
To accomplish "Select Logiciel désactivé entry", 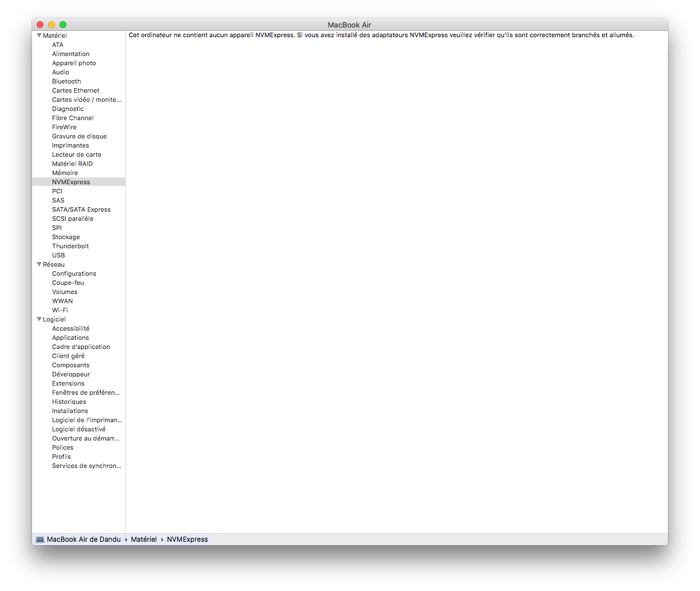I will click(79, 429).
